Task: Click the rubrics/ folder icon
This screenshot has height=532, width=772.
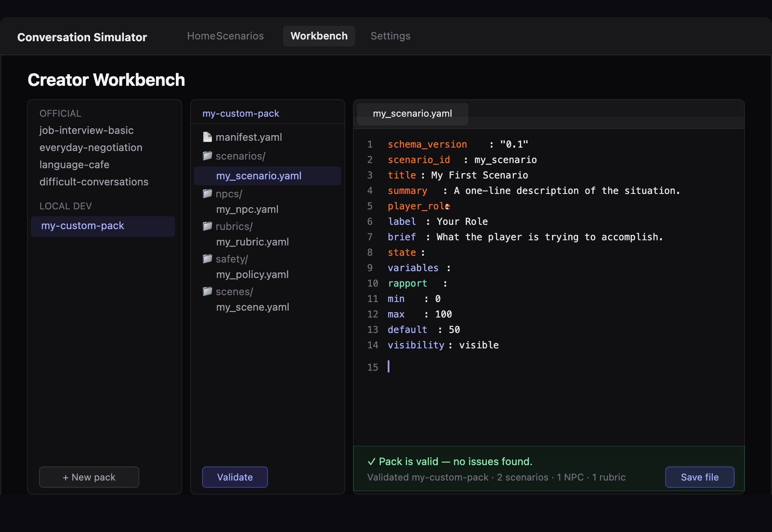Action: pos(208,226)
